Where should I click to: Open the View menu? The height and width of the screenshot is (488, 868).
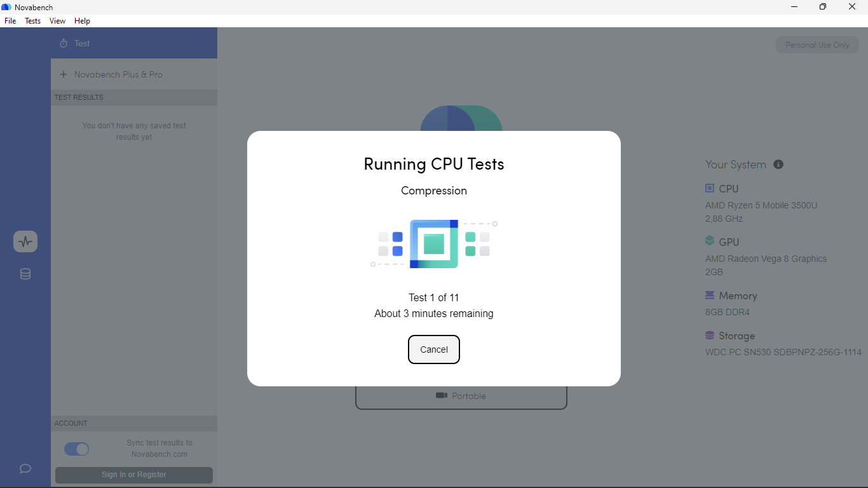click(x=57, y=21)
